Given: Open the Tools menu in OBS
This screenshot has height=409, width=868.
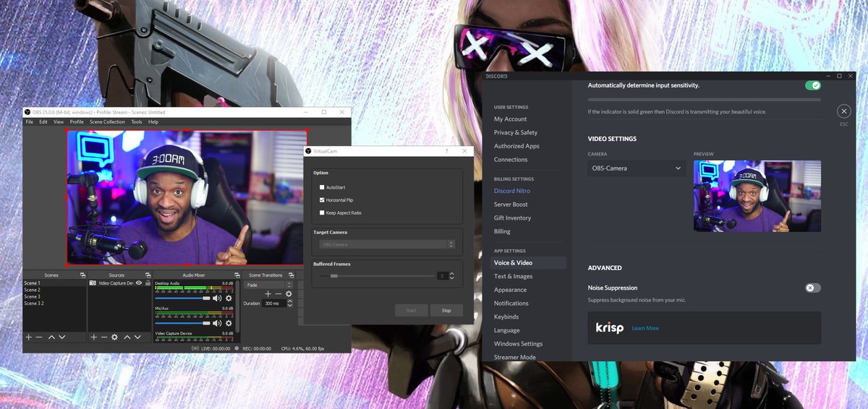Looking at the screenshot, I should (137, 122).
